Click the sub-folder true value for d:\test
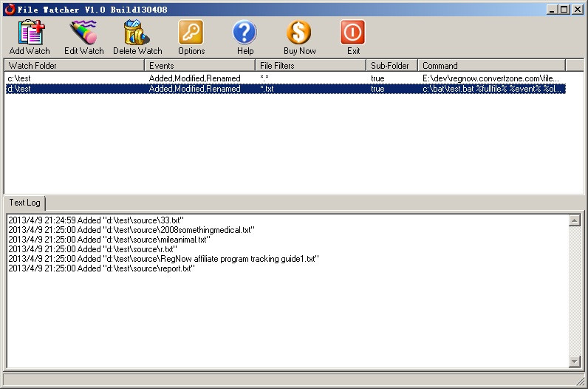 pyautogui.click(x=377, y=89)
